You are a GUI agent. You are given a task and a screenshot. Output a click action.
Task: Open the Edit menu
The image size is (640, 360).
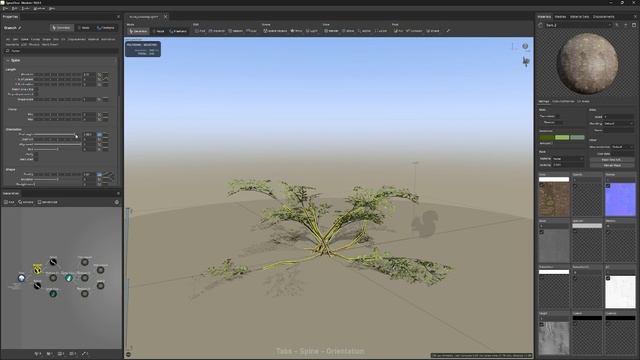pyautogui.click(x=15, y=8)
